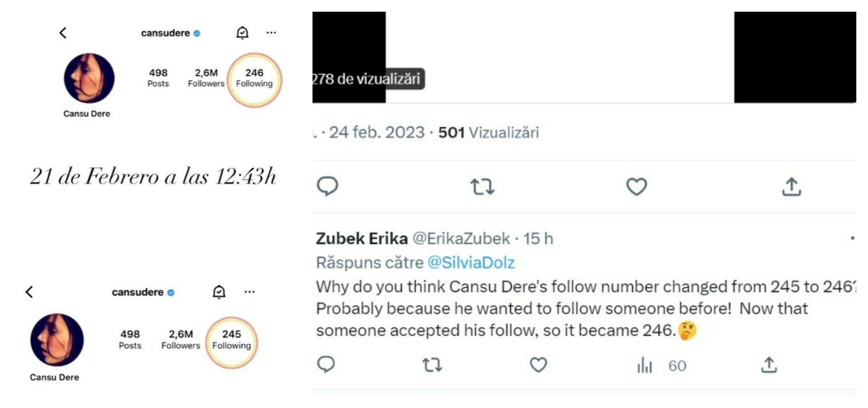Like the main tweet
The image size is (868, 408).
click(636, 186)
